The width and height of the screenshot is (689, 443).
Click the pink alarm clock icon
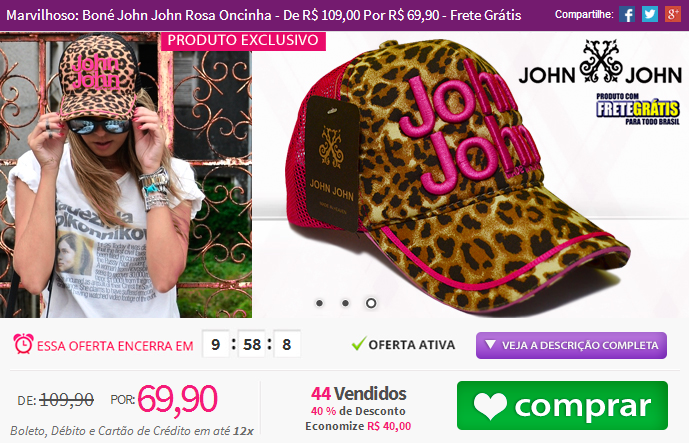23,344
